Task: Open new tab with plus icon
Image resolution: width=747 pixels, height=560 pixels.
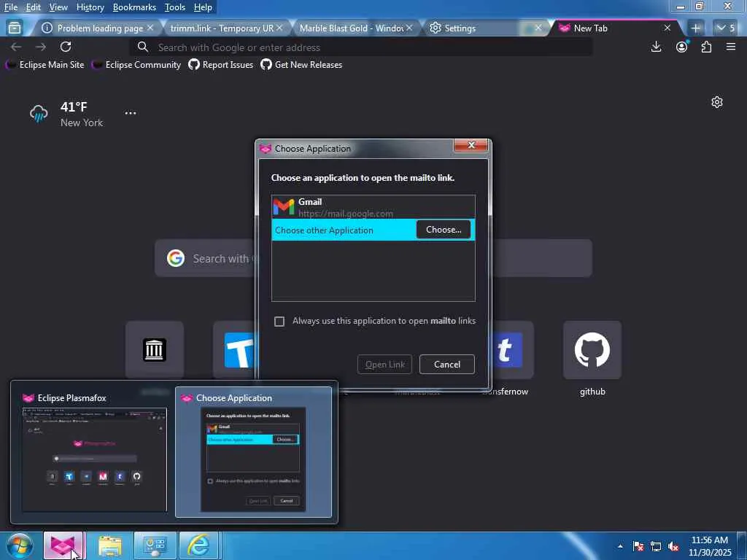Action: click(695, 28)
